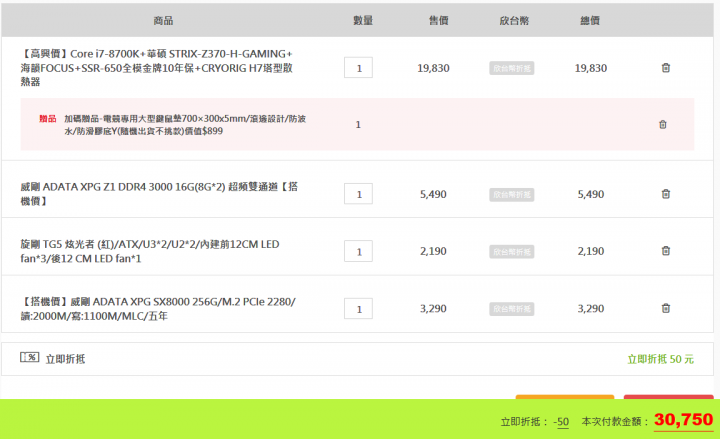Click the 欣台幣 column header
Viewport: 720px width, 439px height.
(514, 20)
